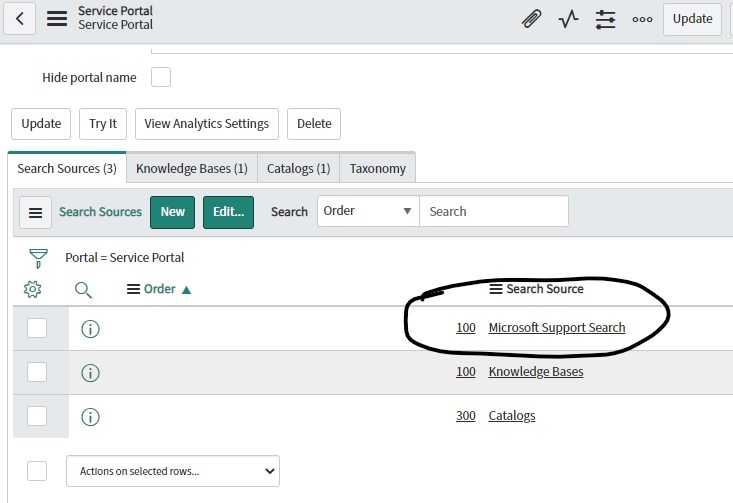Preview the Knowledge Bases record info icon
This screenshot has width=733, height=503.
90,373
